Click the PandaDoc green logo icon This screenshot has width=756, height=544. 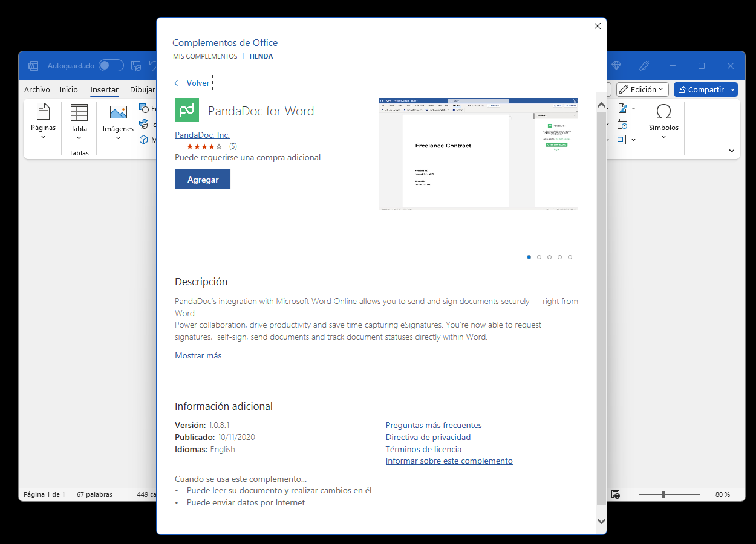click(x=187, y=110)
